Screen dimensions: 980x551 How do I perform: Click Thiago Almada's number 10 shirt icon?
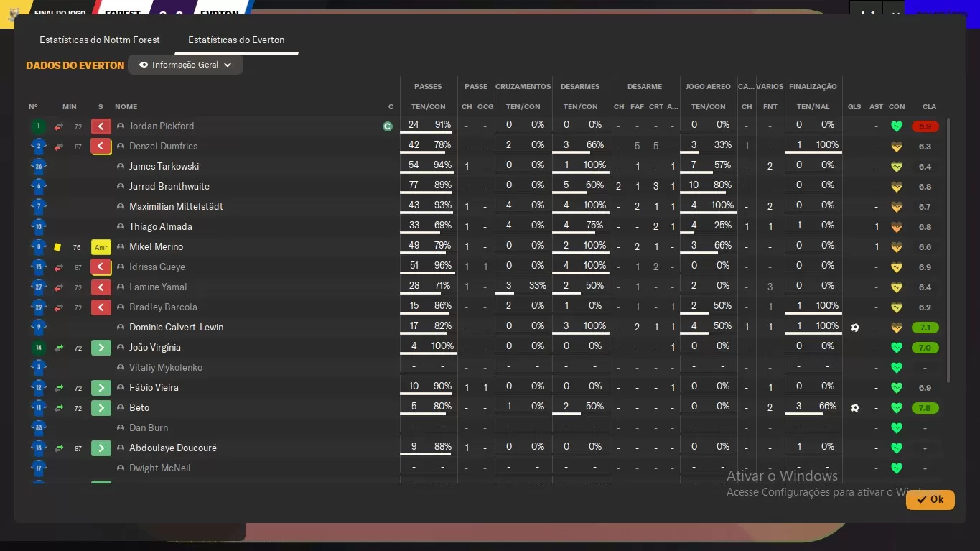click(39, 227)
